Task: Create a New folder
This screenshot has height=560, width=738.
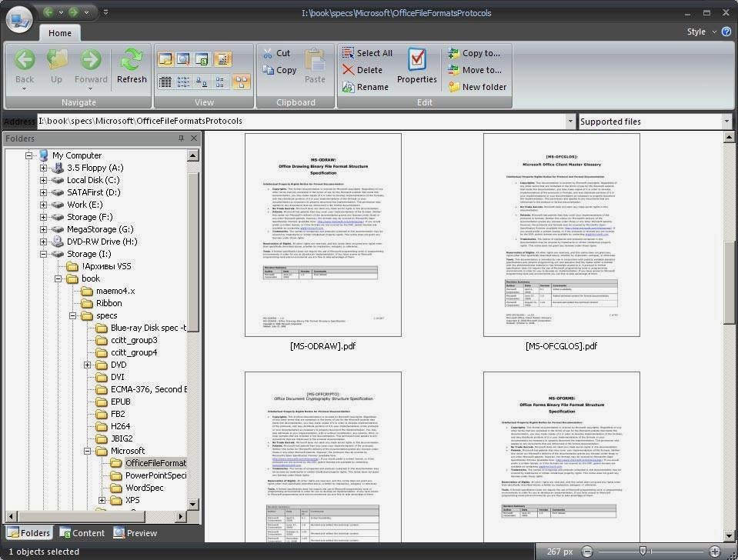Action: [478, 87]
